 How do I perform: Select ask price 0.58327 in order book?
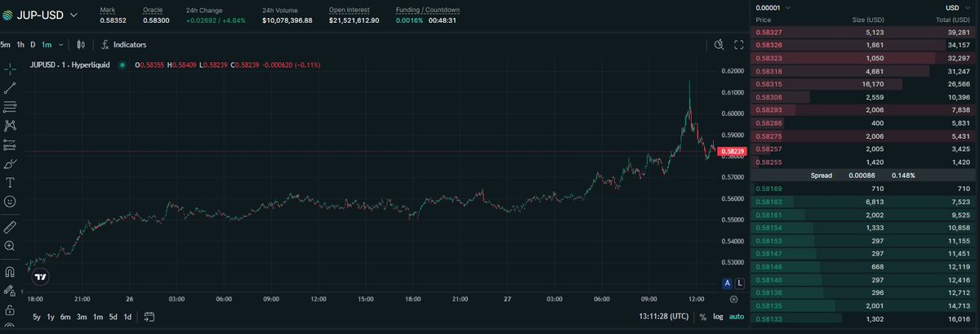768,32
